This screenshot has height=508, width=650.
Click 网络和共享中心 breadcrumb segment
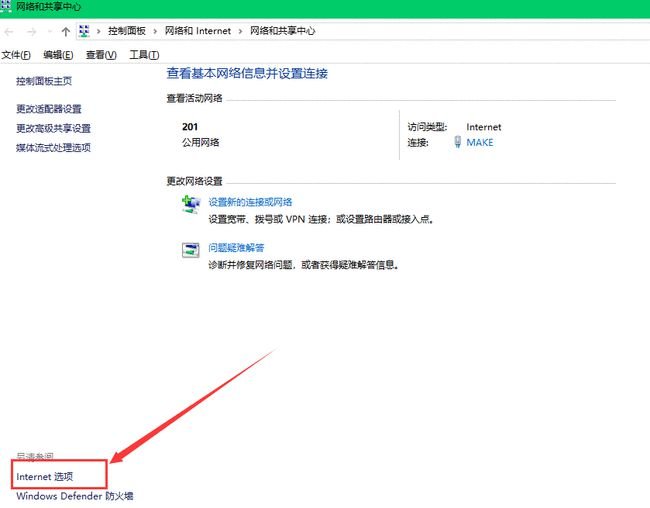point(282,31)
